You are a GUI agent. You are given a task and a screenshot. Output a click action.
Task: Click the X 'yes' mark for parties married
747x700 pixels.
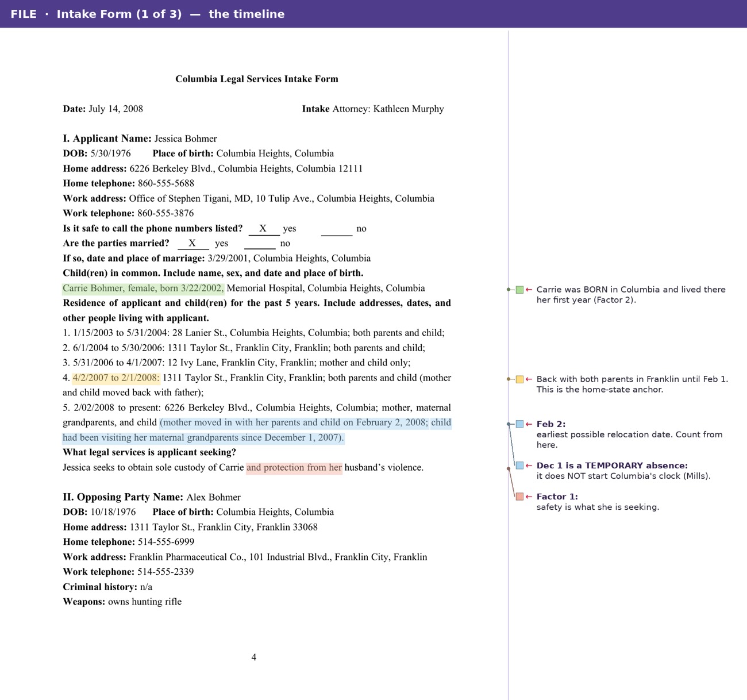(192, 243)
